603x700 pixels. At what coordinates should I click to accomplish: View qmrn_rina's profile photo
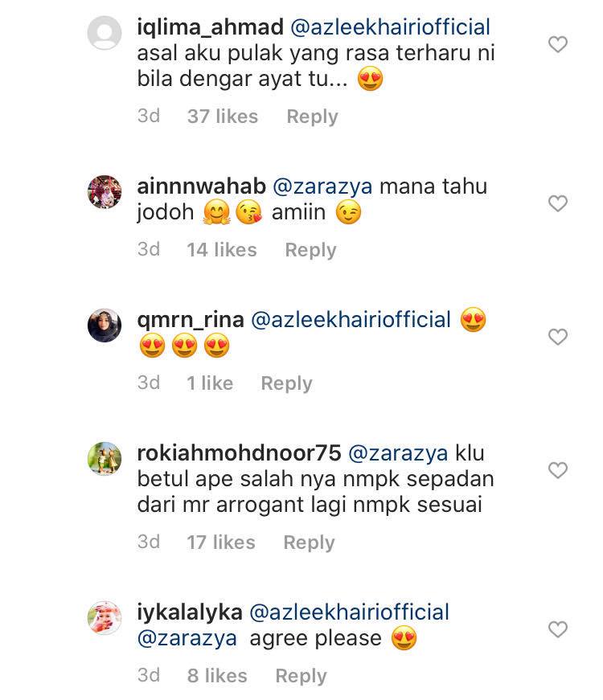[x=105, y=325]
